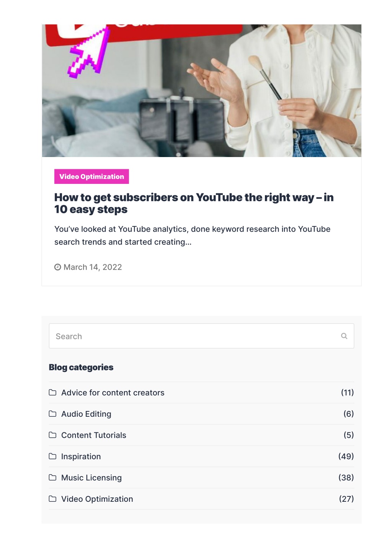Click folder icon next to Music Licensing

tap(52, 477)
